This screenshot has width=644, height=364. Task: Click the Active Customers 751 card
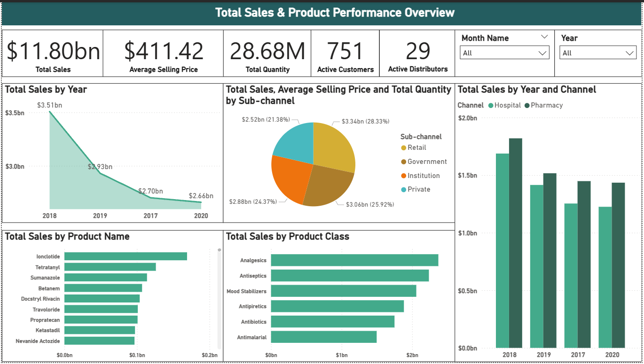pos(345,53)
